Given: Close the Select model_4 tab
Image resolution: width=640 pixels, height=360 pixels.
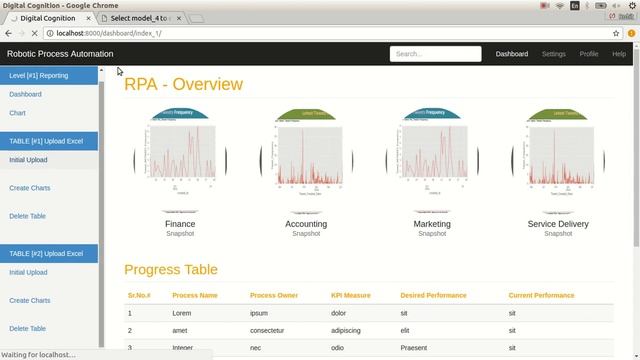Looking at the screenshot, I should pyautogui.click(x=179, y=18).
